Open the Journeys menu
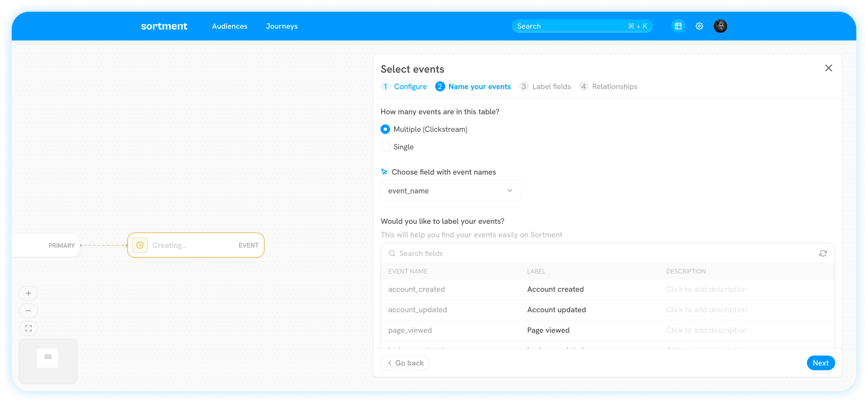Viewport: 868px width, 403px height. coord(281,26)
